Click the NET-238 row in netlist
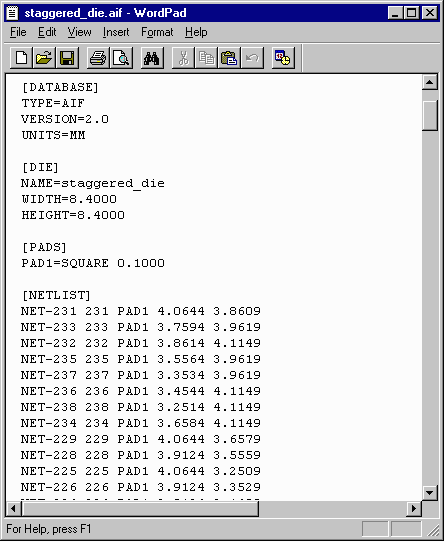This screenshot has height=542, width=445. (x=141, y=407)
